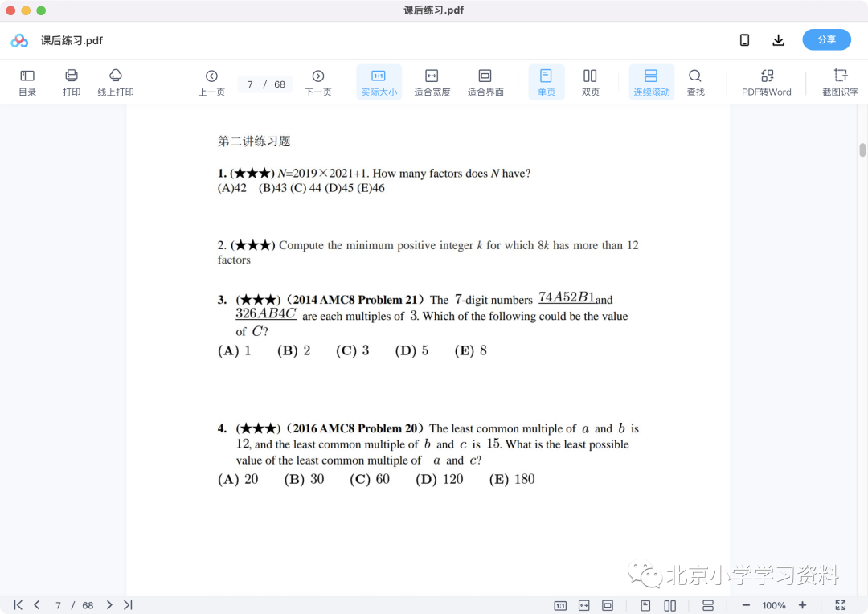The width and height of the screenshot is (868, 614).
Task: Open the mobile device icon in header
Action: point(744,40)
